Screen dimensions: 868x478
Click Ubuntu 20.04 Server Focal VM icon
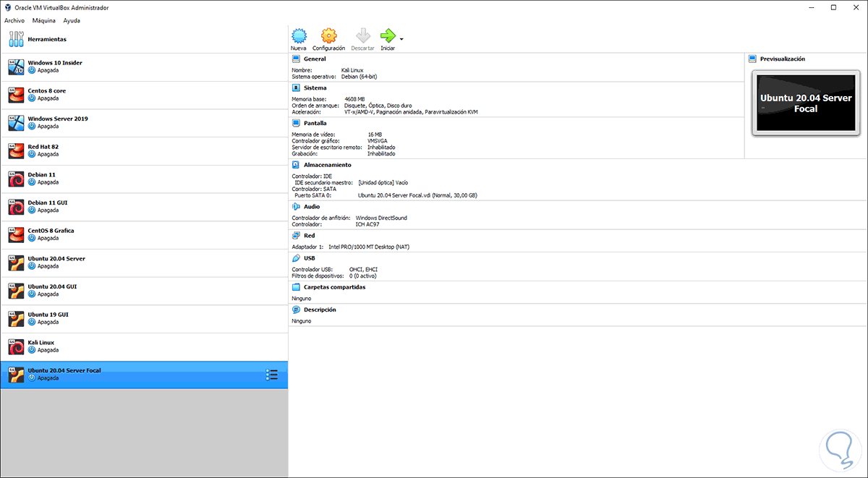(x=16, y=375)
